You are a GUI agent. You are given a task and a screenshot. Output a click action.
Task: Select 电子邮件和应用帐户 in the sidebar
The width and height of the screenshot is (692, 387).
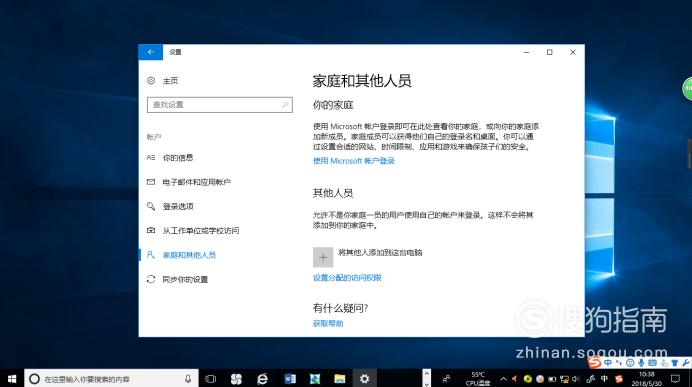click(196, 182)
